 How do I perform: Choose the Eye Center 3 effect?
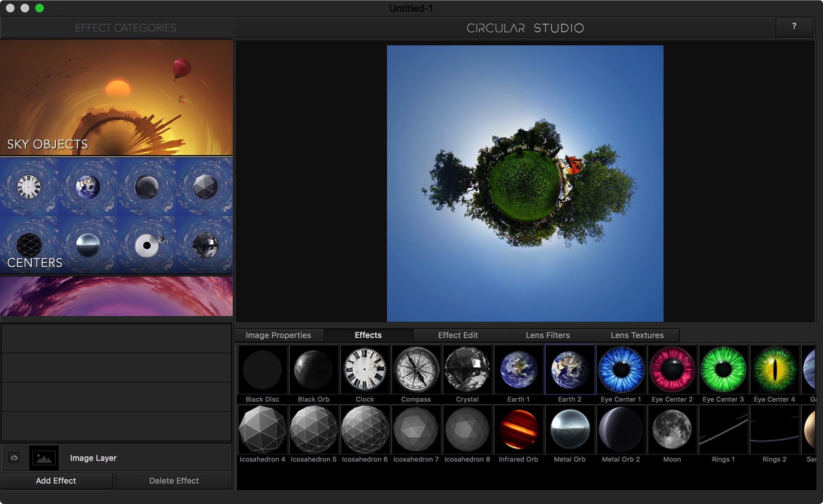coord(723,369)
